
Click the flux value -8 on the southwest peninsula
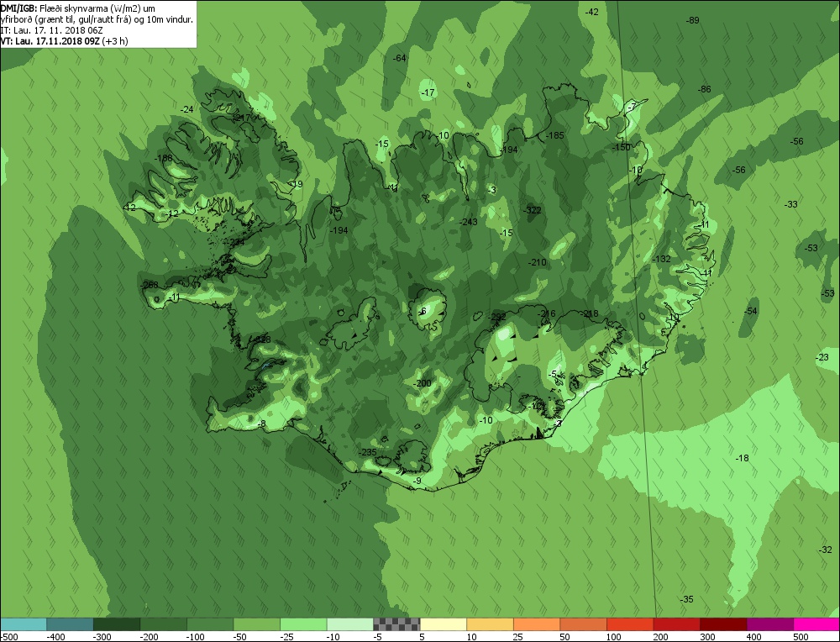[x=261, y=424]
